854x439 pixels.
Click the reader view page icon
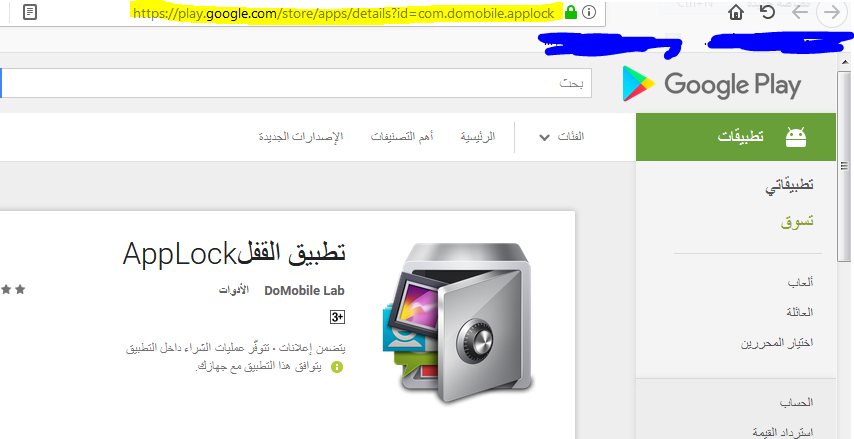tap(31, 13)
